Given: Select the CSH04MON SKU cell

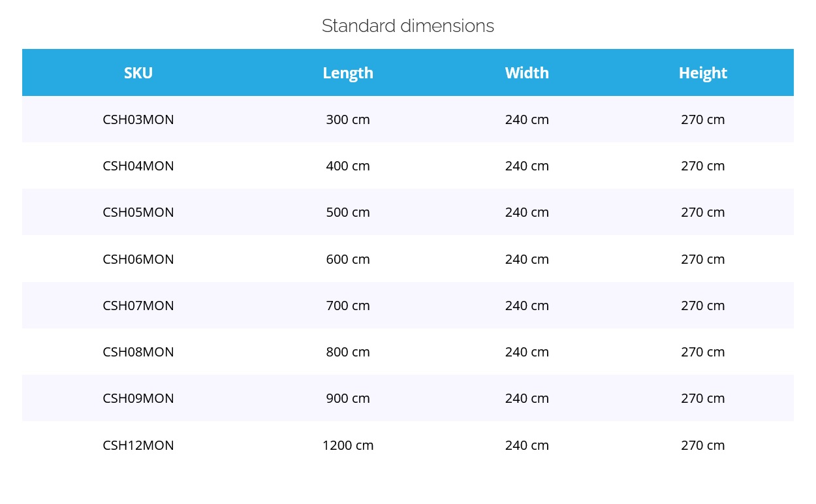Looking at the screenshot, I should pyautogui.click(x=138, y=166).
